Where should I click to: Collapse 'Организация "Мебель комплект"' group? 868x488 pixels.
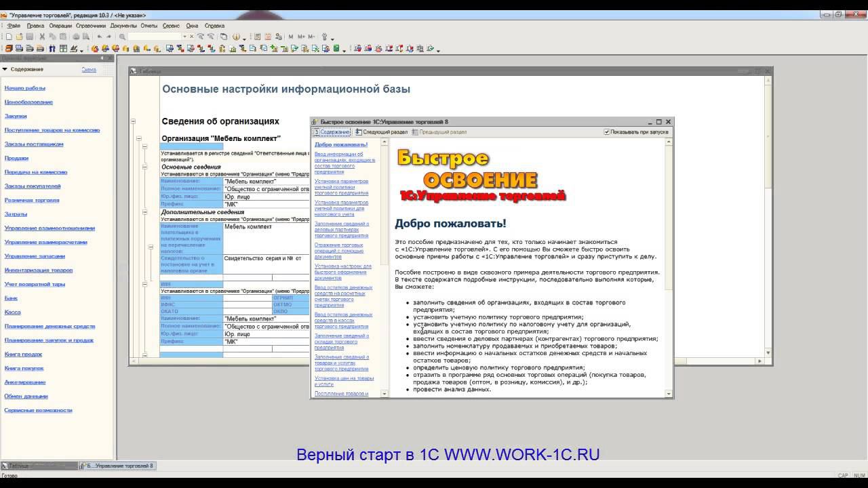(139, 138)
